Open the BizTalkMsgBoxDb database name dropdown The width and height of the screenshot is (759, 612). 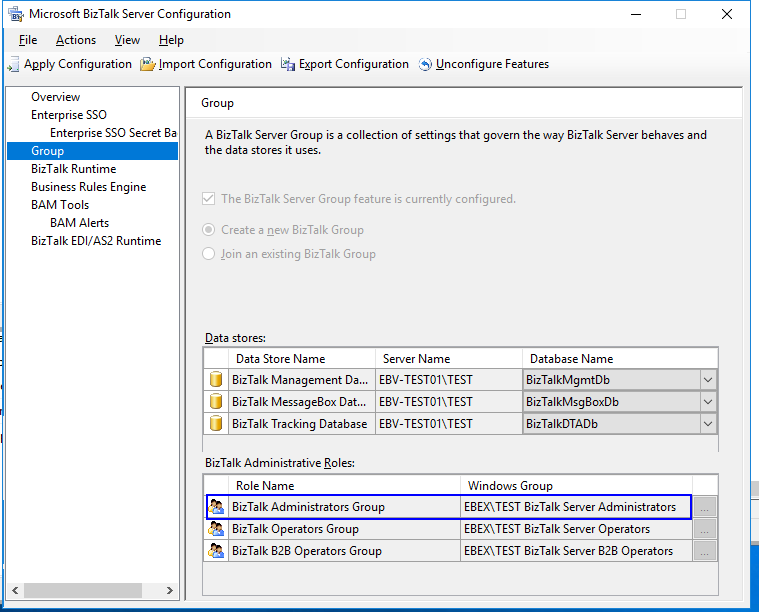click(708, 402)
